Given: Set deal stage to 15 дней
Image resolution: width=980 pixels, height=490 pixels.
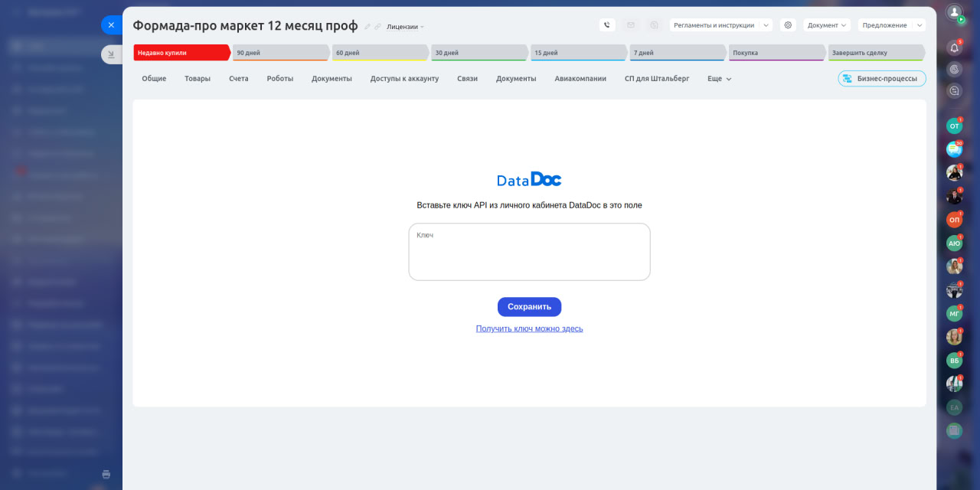Looking at the screenshot, I should [x=579, y=53].
